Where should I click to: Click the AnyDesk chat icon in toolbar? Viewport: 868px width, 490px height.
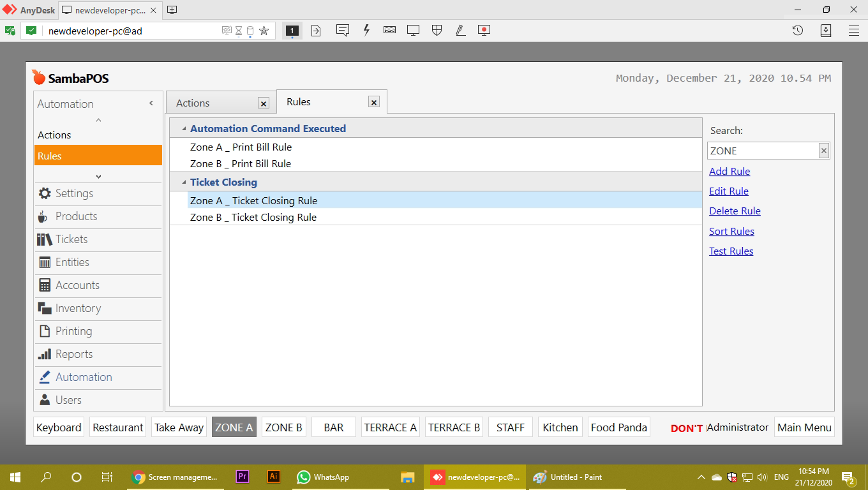tap(343, 30)
